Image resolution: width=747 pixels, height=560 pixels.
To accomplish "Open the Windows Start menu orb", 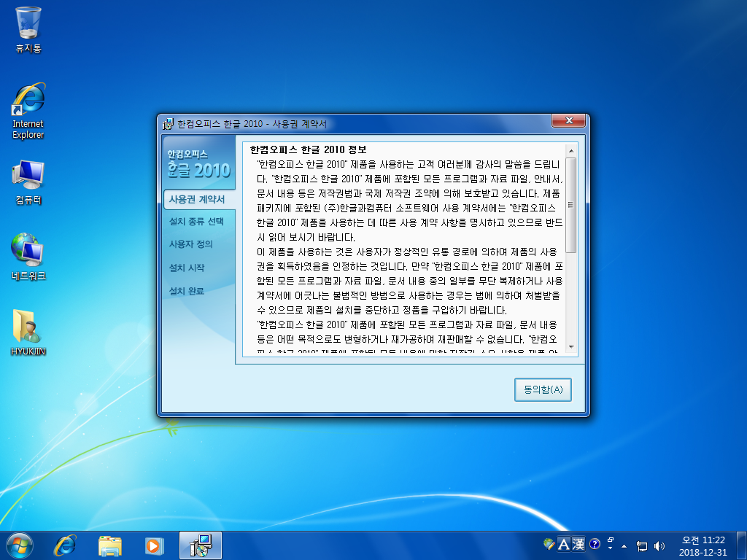I will pyautogui.click(x=20, y=545).
